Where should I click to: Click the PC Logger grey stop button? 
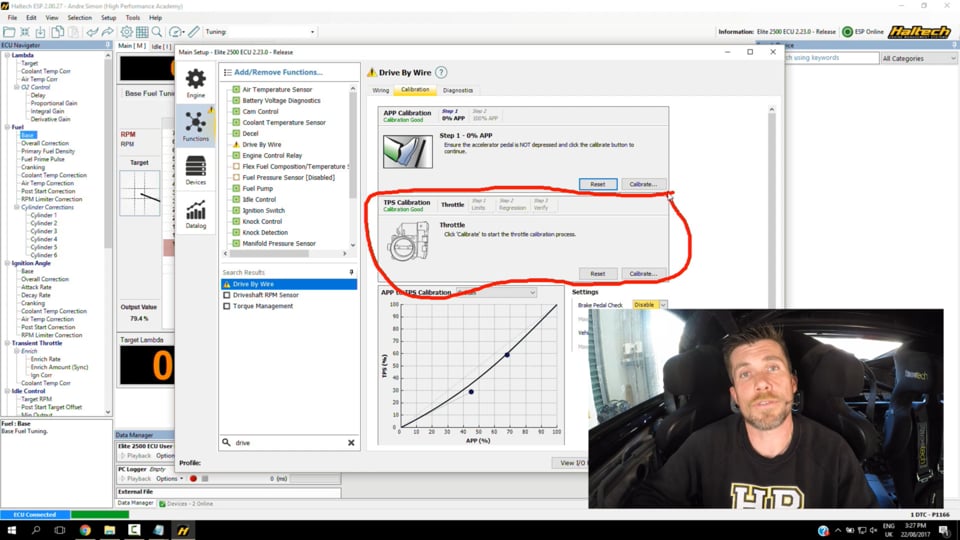(x=205, y=479)
